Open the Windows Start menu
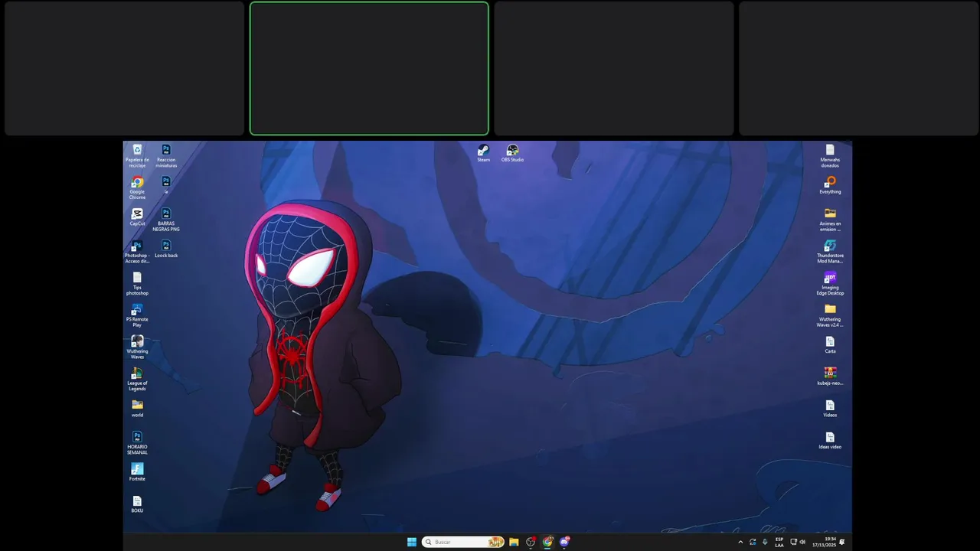This screenshot has width=980, height=551. (x=412, y=542)
